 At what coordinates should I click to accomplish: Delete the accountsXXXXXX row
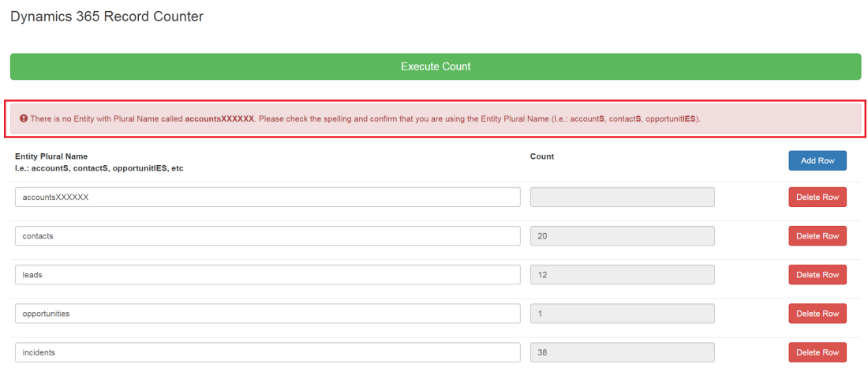pyautogui.click(x=817, y=197)
